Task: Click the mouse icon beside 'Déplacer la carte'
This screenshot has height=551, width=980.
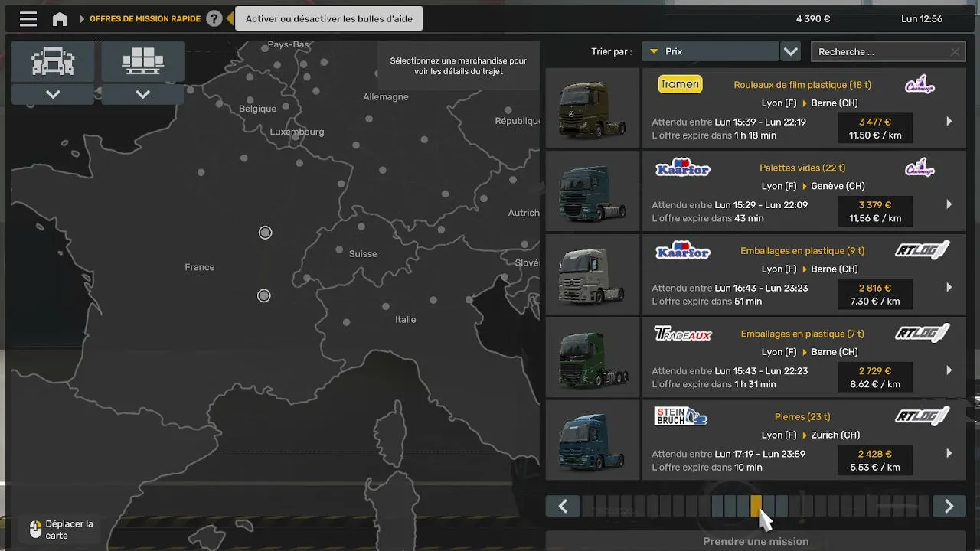Action: (x=35, y=529)
